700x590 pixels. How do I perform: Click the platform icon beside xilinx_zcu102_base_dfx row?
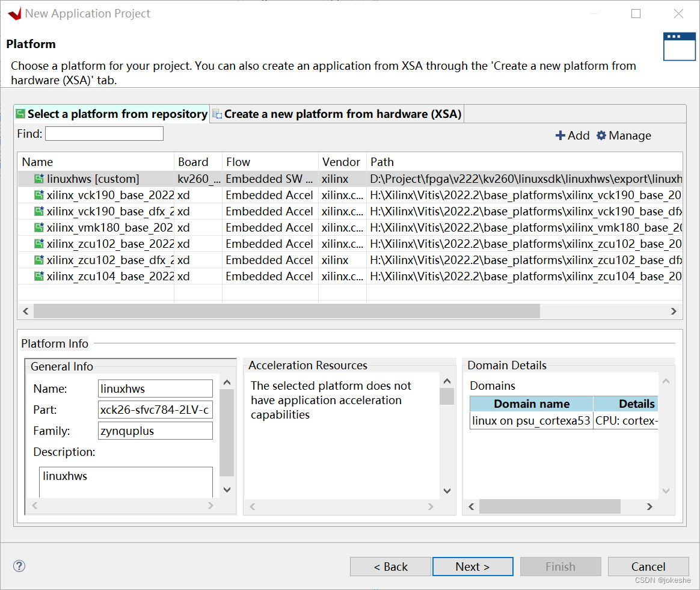pos(38,260)
